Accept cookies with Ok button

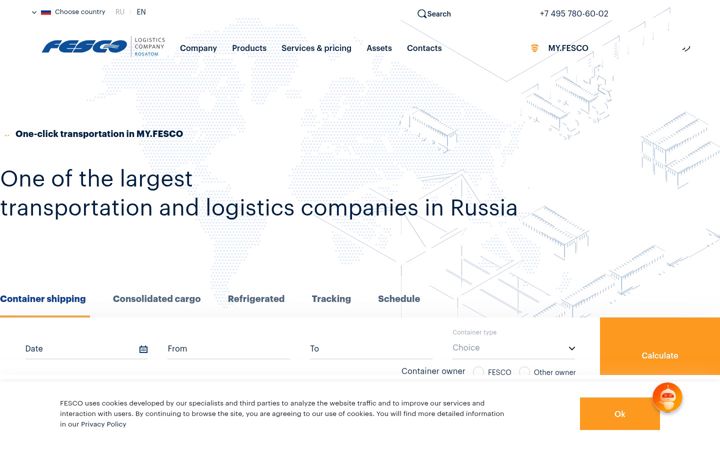pyautogui.click(x=620, y=414)
